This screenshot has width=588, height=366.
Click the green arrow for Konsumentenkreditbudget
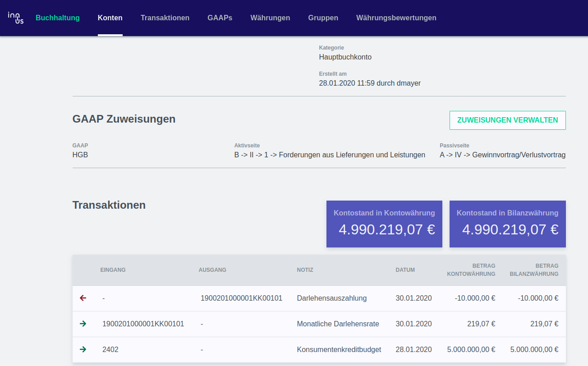tap(83, 349)
